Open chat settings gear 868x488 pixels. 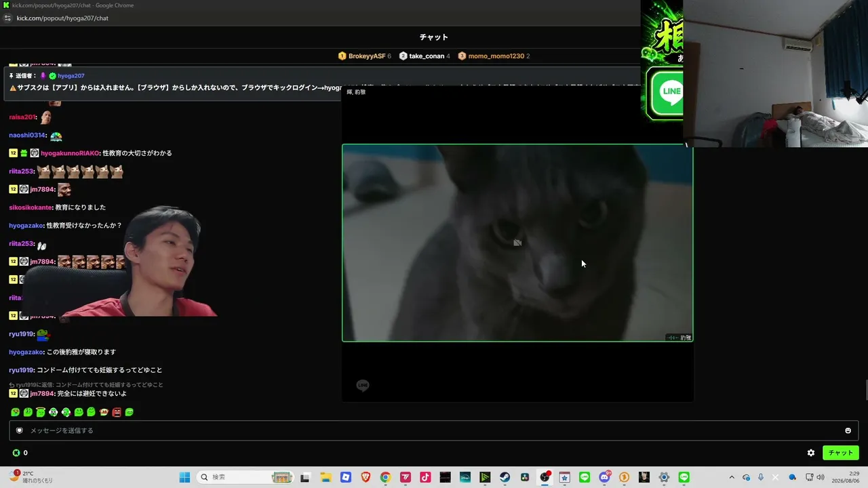[x=811, y=453]
